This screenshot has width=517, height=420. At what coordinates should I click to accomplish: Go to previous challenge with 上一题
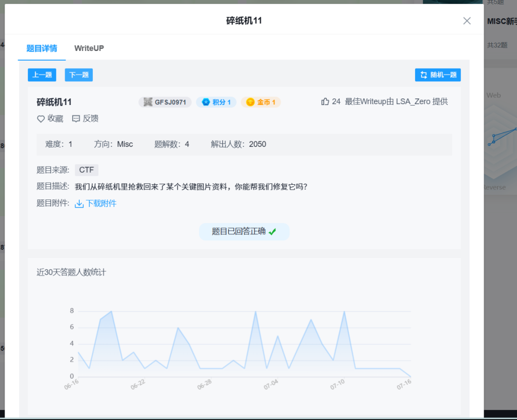[x=42, y=75]
